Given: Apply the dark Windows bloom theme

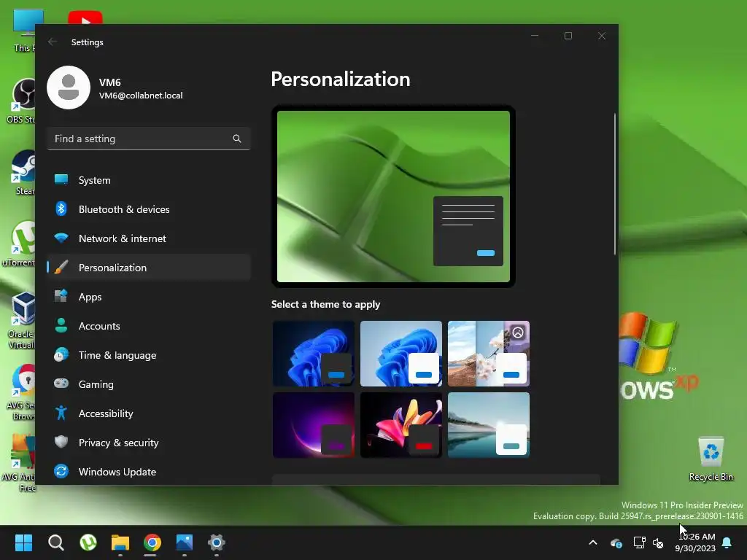Looking at the screenshot, I should coord(314,354).
